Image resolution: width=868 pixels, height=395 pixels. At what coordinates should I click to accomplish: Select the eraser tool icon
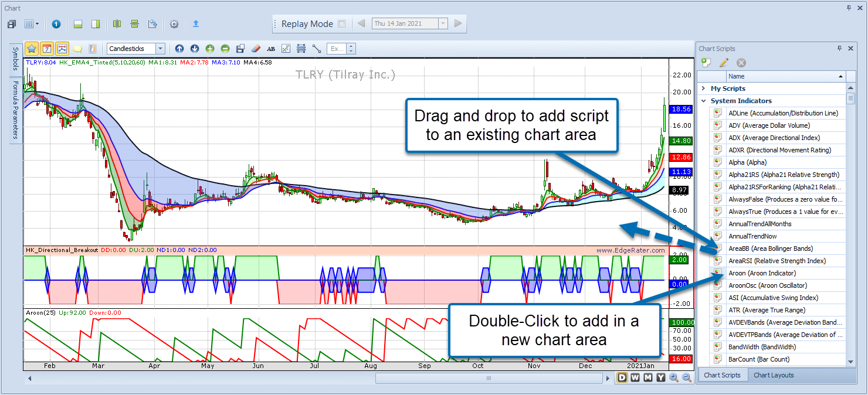click(x=256, y=49)
